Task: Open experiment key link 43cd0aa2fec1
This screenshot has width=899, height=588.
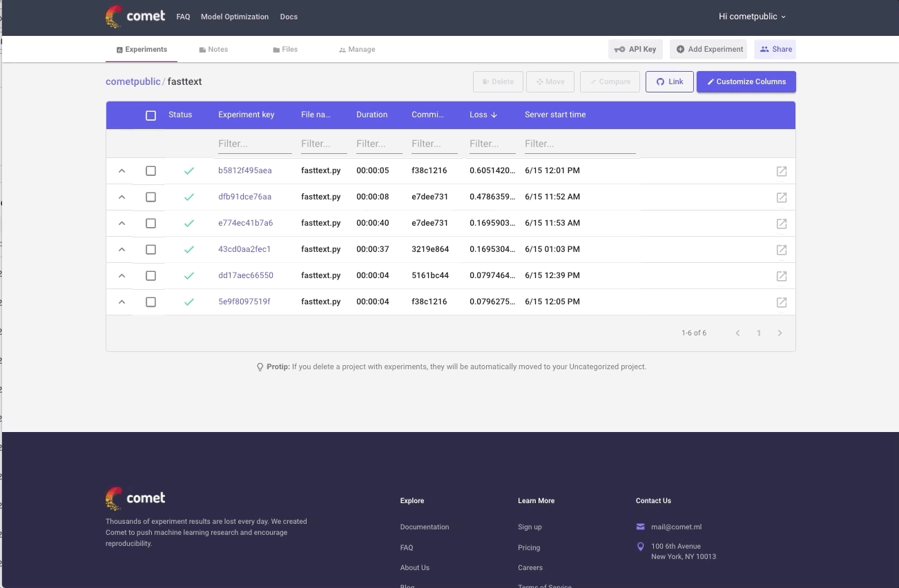Action: click(244, 249)
